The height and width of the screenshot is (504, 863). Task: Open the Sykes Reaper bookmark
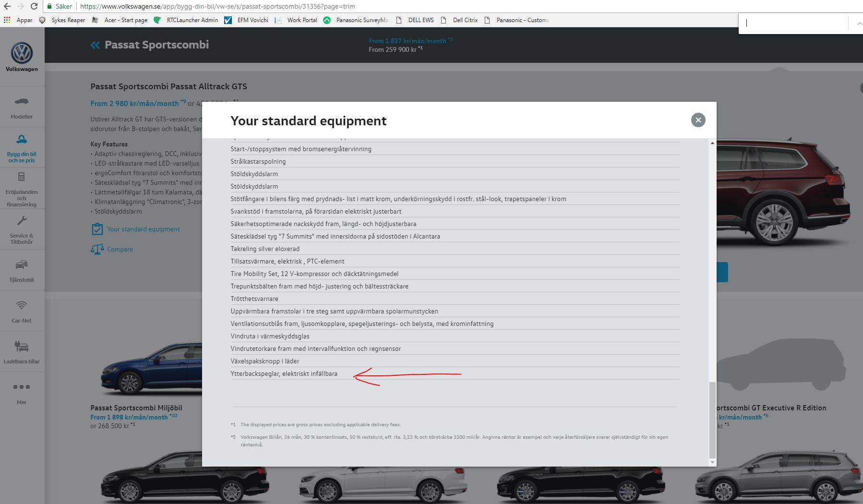pos(62,20)
